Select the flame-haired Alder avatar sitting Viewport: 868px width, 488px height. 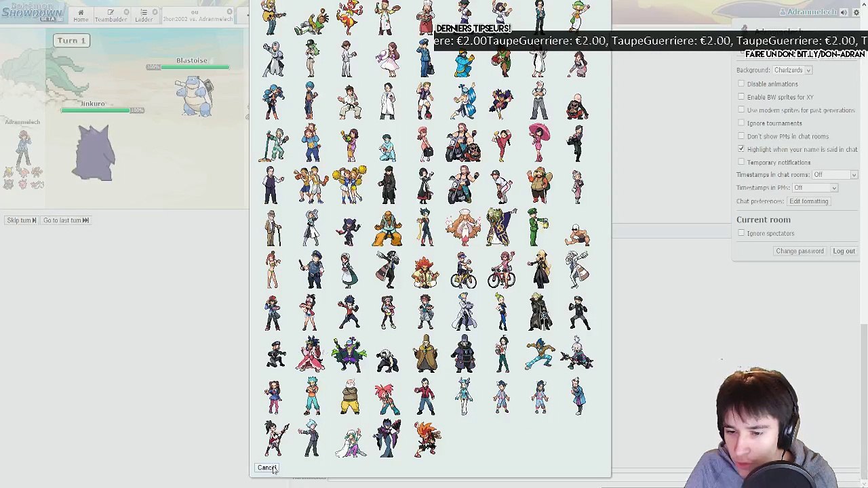click(x=425, y=271)
